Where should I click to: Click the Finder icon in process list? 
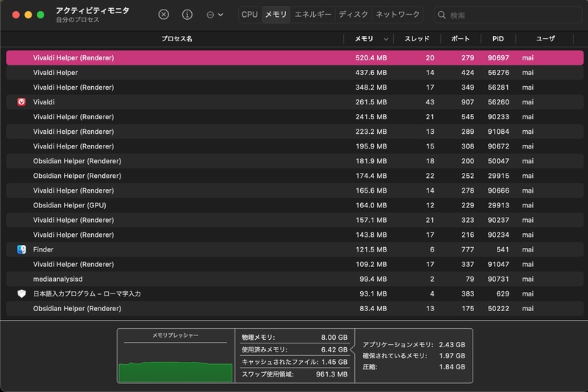tap(21, 249)
